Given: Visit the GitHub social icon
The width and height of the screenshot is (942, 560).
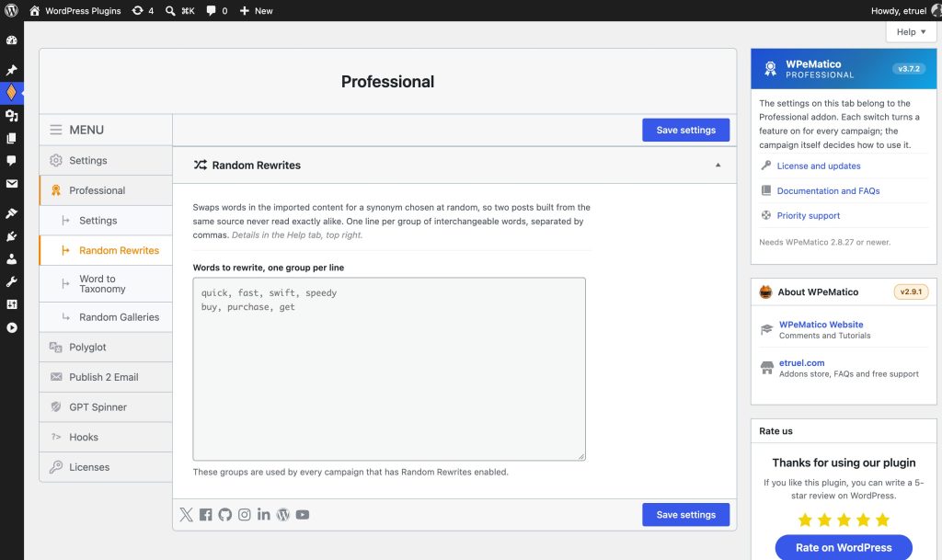Looking at the screenshot, I should pyautogui.click(x=224, y=514).
